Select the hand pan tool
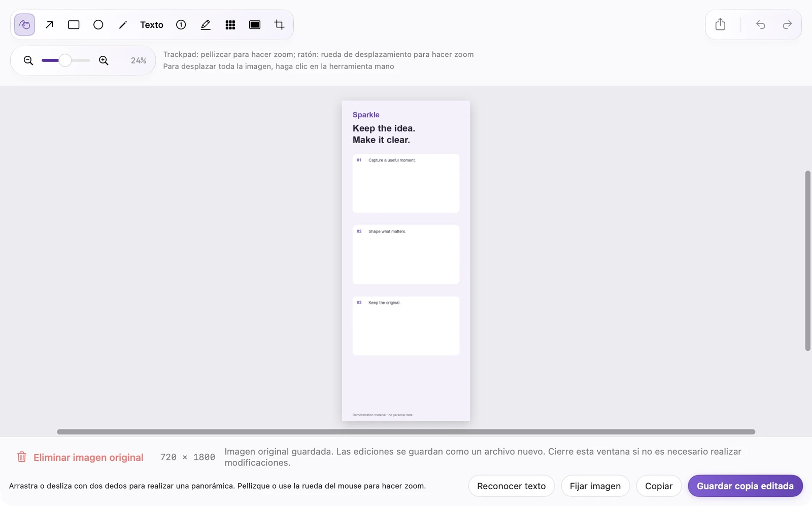The image size is (812, 506). pyautogui.click(x=24, y=25)
